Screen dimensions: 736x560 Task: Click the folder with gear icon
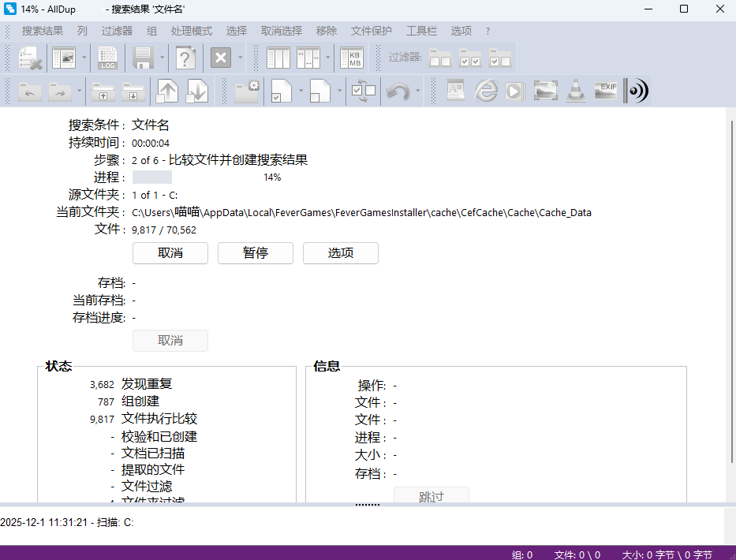(x=247, y=91)
